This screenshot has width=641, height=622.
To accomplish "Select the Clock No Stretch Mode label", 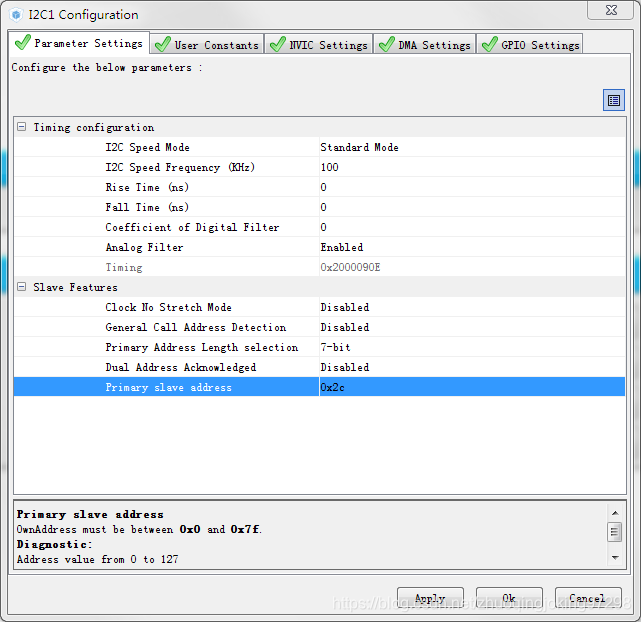I will 168,307.
